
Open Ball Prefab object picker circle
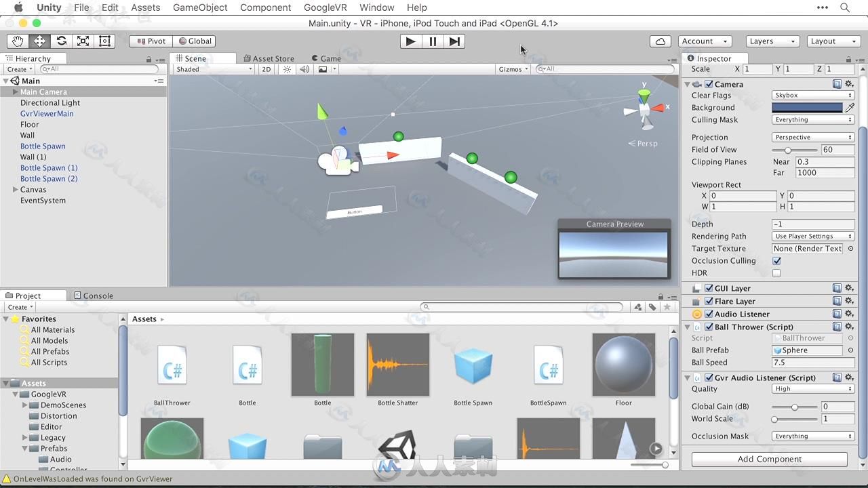point(850,350)
